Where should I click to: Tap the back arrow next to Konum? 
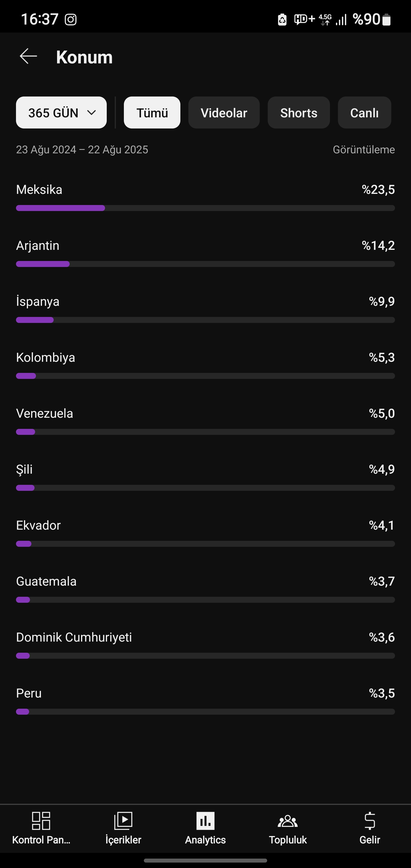tap(28, 56)
